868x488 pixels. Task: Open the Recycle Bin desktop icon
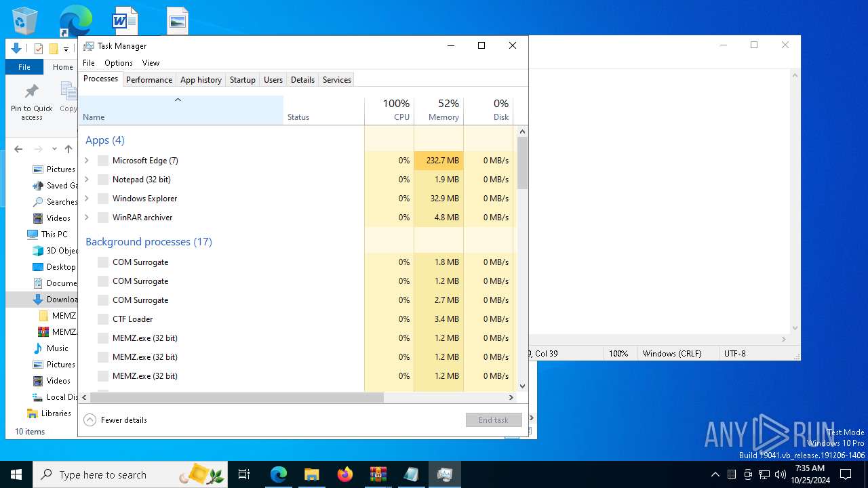(25, 20)
